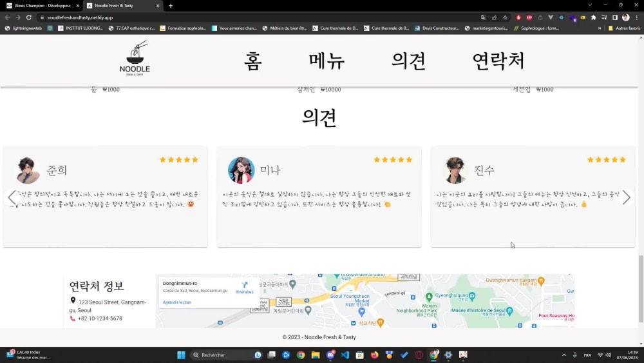Open File Explorer from the taskbar
644x363 pixels.
pos(316,355)
